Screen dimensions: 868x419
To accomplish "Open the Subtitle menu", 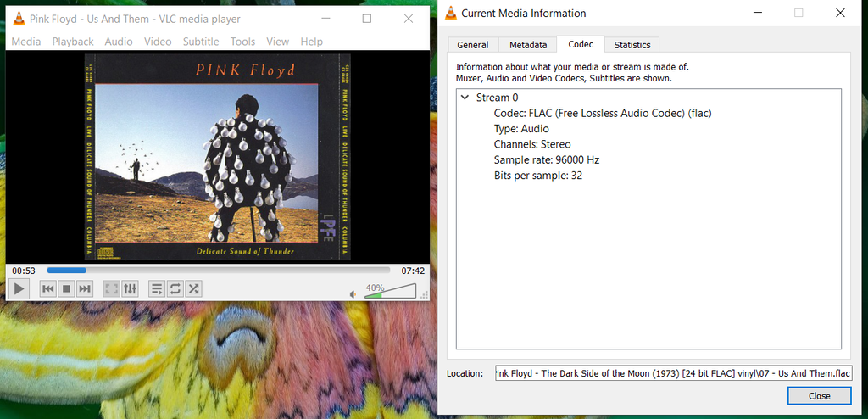I will 201,42.
